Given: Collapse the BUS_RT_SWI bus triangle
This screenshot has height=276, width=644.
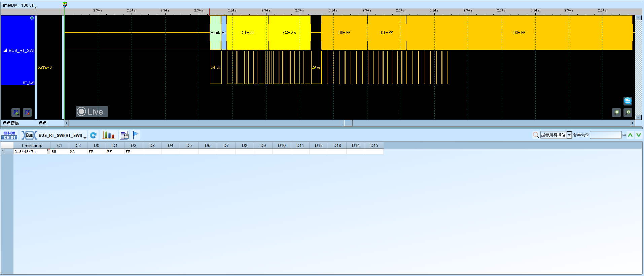Looking at the screenshot, I should click(x=5, y=50).
